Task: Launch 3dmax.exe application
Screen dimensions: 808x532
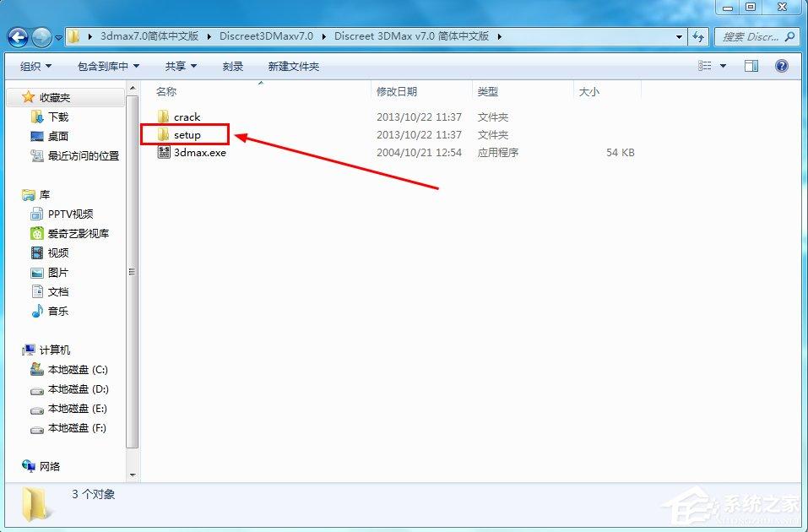Action: [x=194, y=153]
